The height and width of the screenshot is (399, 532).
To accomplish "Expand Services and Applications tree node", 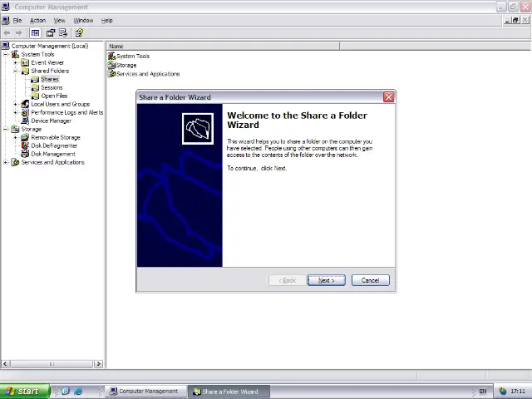I will tap(6, 162).
